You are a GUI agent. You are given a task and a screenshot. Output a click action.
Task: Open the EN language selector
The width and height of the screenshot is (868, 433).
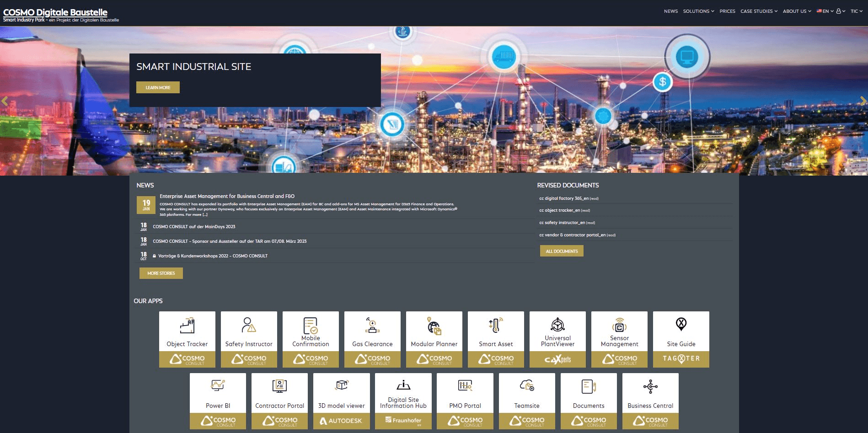(825, 11)
